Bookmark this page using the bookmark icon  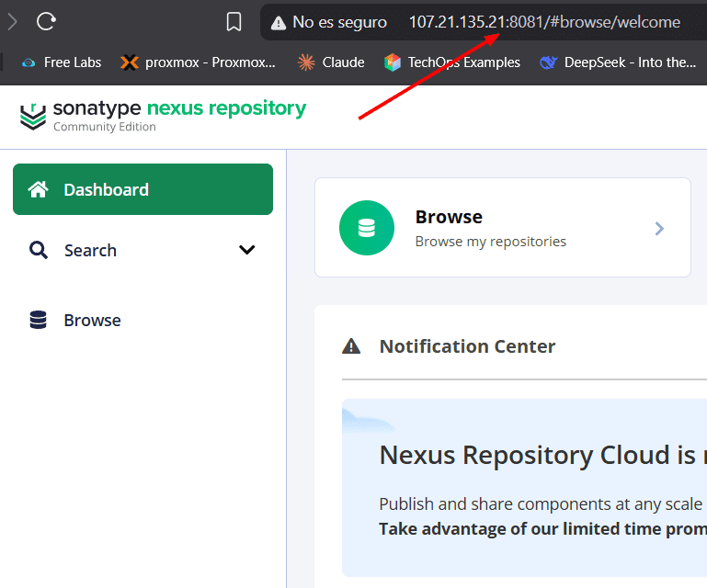point(234,22)
